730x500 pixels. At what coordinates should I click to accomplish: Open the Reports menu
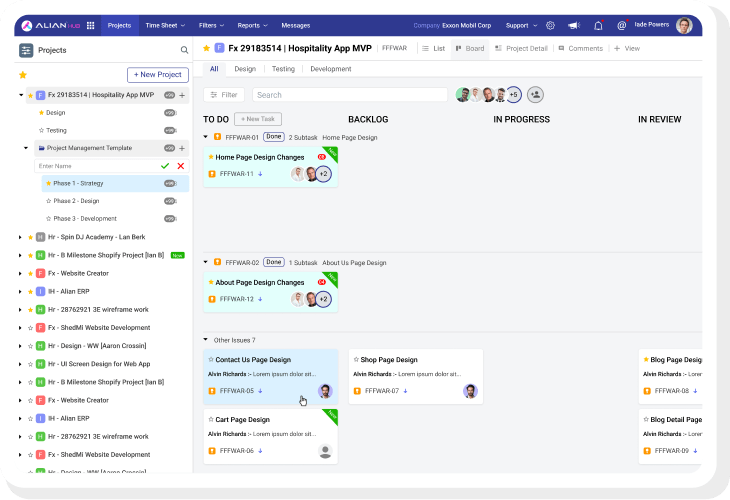click(252, 26)
